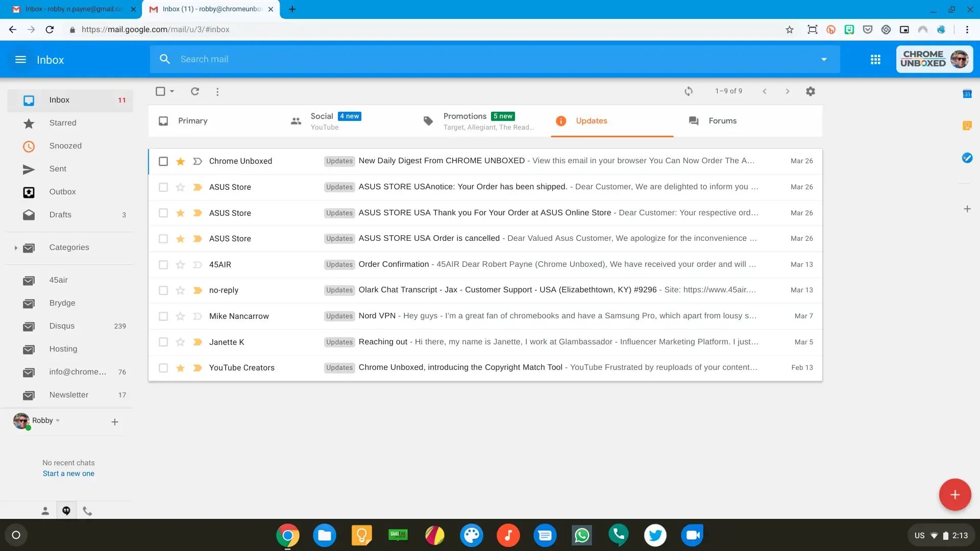Expand the Categories label tree

click(16, 248)
